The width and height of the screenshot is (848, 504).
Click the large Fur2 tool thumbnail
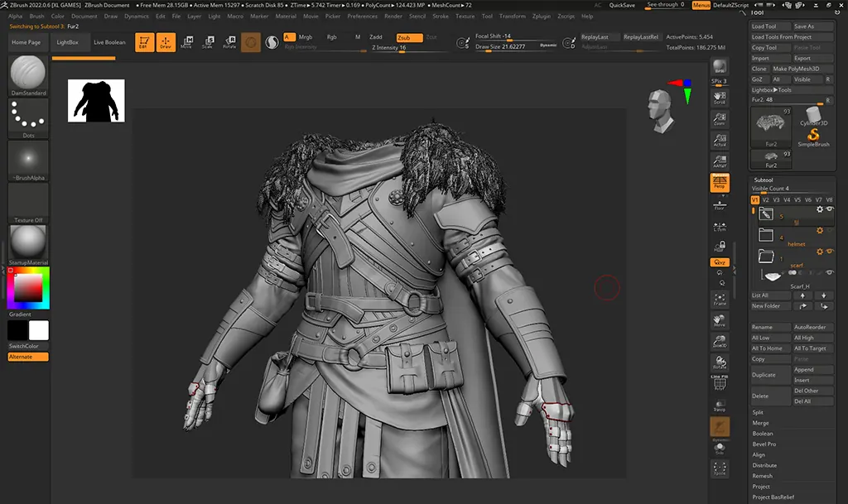[x=771, y=127]
